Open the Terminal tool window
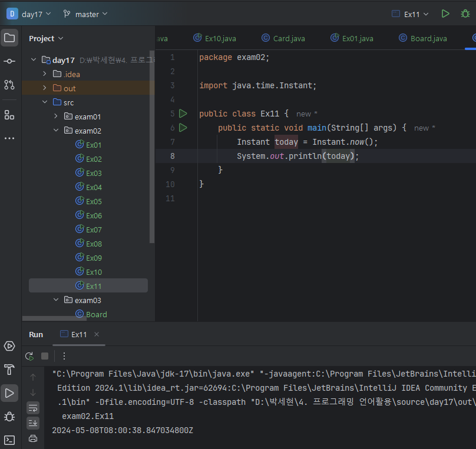The image size is (476, 449). coord(9,440)
